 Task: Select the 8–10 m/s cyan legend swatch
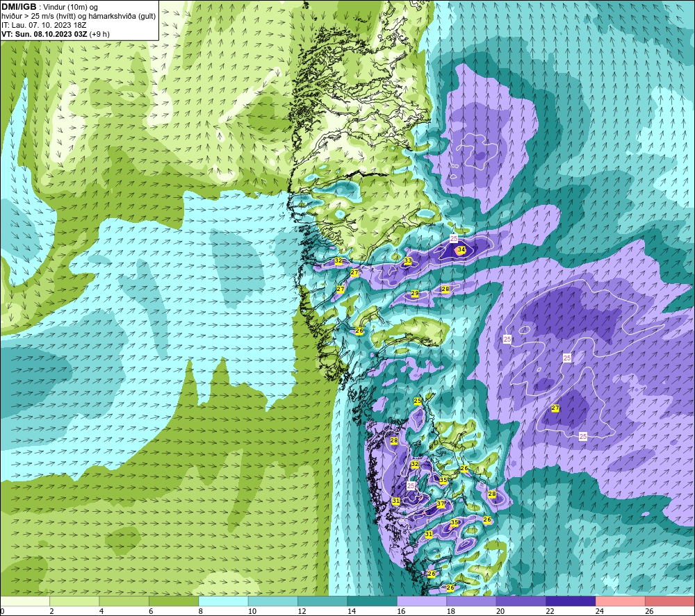(223, 601)
